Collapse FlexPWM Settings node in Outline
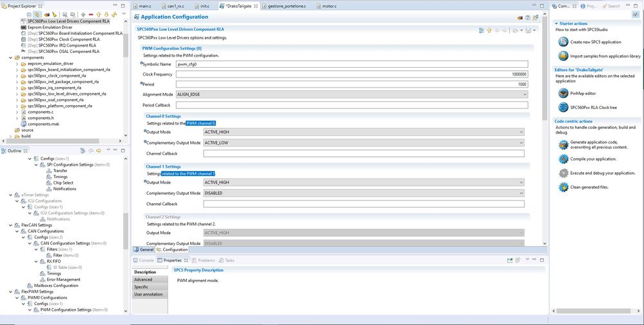The height and width of the screenshot is (325, 644). (x=11, y=291)
